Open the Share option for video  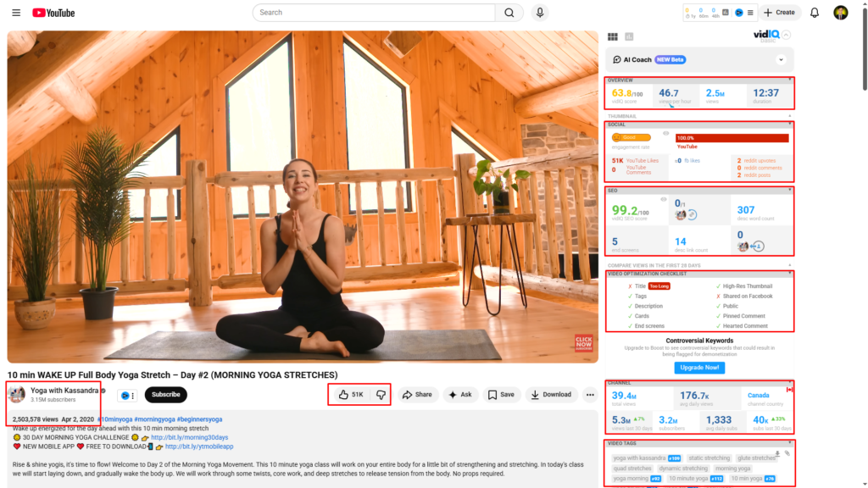pos(416,395)
